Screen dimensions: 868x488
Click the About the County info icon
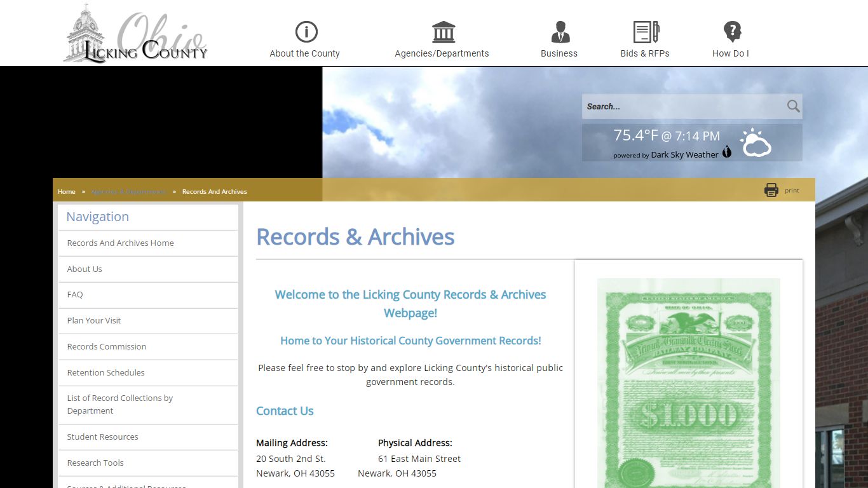click(x=306, y=32)
